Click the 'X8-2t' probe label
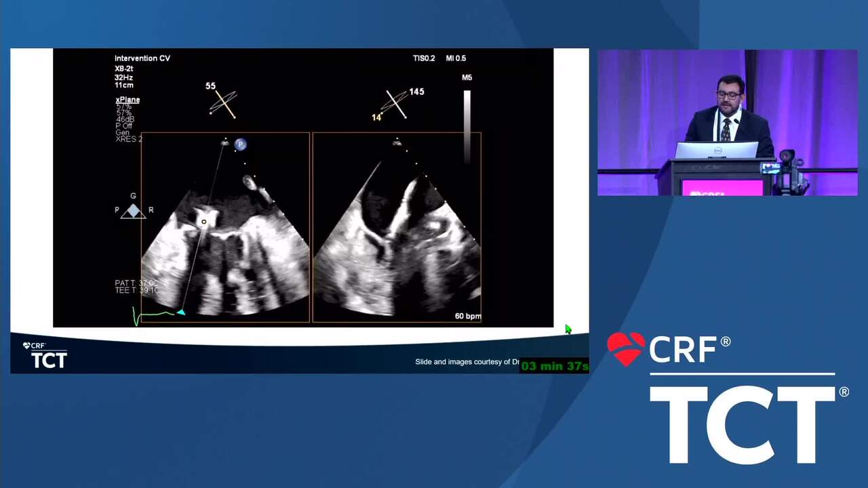Viewport: 868px width, 488px height. 124,68
